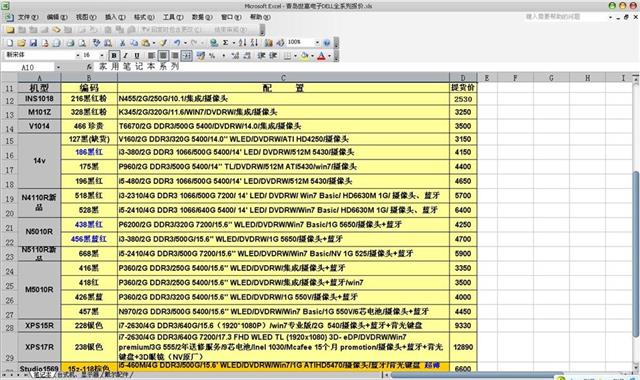Image resolution: width=640 pixels, height=380 pixels.
Task: Click the Format Painter brush icon
Action: coord(163,42)
